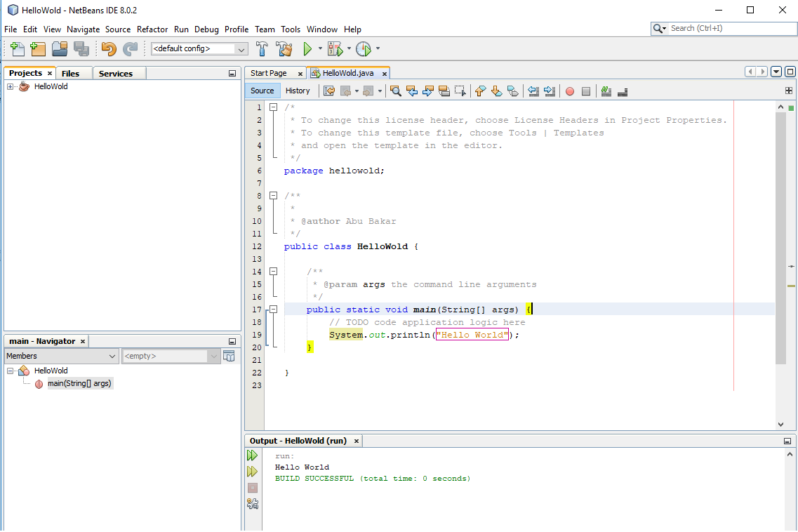Image resolution: width=798 pixels, height=532 pixels.
Task: Collapse the main method fold at line 17
Action: [x=273, y=309]
